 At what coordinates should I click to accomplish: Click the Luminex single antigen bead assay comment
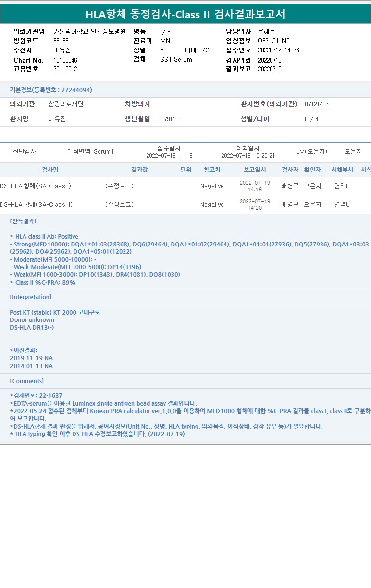[x=103, y=403]
